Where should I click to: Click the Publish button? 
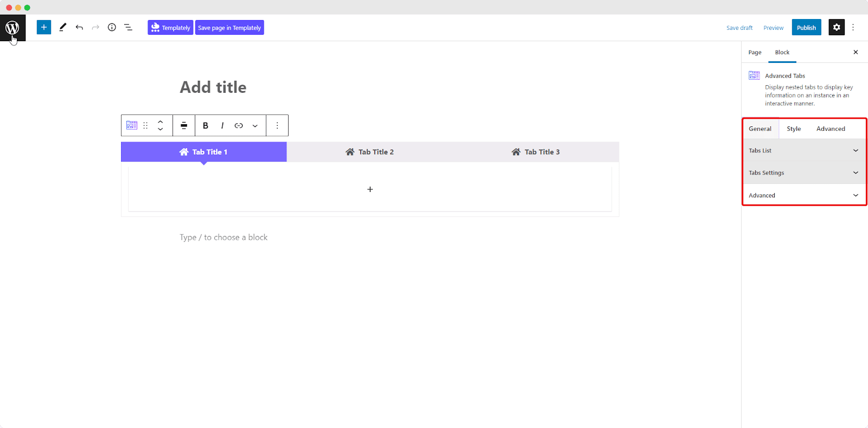point(806,28)
